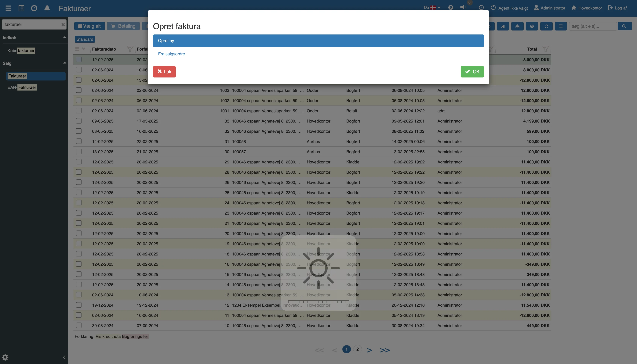Collapse the Indkøb sidebar section
This screenshot has width=637, height=364.
click(64, 37)
